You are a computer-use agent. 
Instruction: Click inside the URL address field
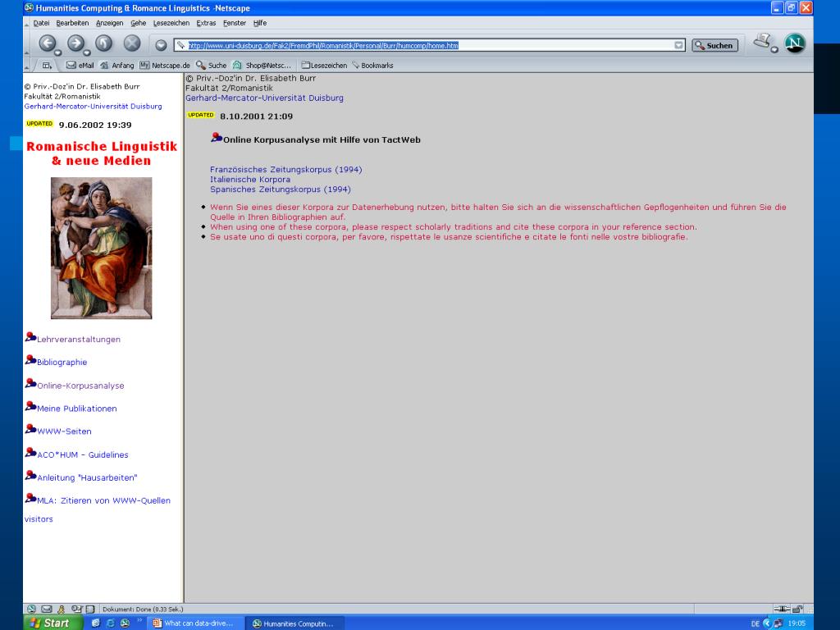coord(428,46)
